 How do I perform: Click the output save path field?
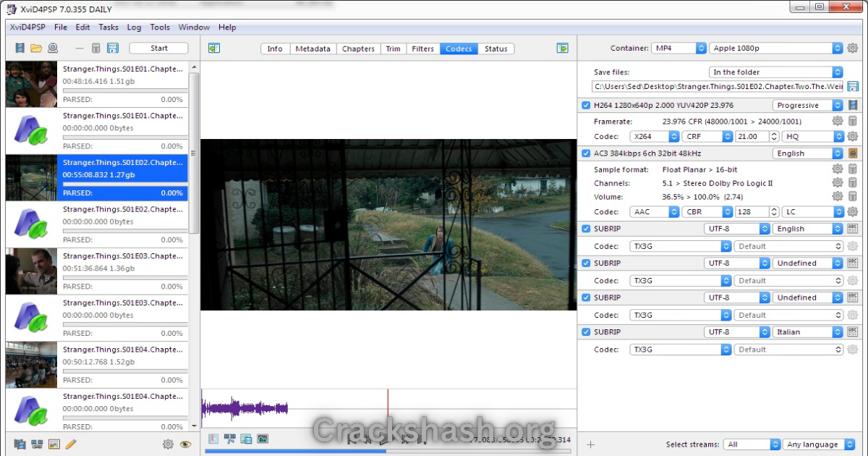(719, 86)
